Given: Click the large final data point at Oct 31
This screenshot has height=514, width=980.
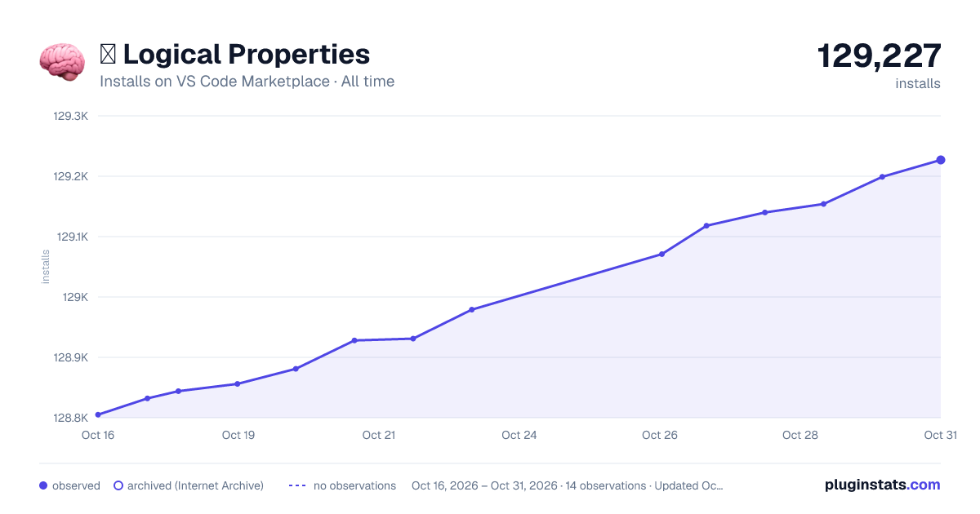Looking at the screenshot, I should [x=941, y=160].
